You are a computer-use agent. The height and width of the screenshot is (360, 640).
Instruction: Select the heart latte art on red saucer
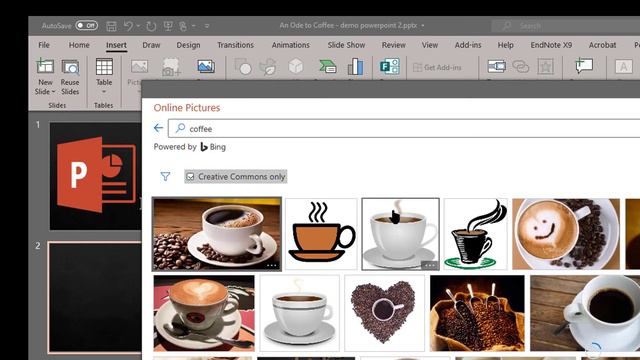tap(204, 313)
